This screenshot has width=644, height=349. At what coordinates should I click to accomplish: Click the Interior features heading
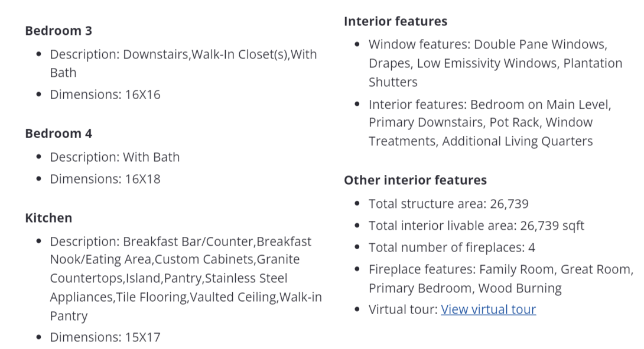(395, 21)
